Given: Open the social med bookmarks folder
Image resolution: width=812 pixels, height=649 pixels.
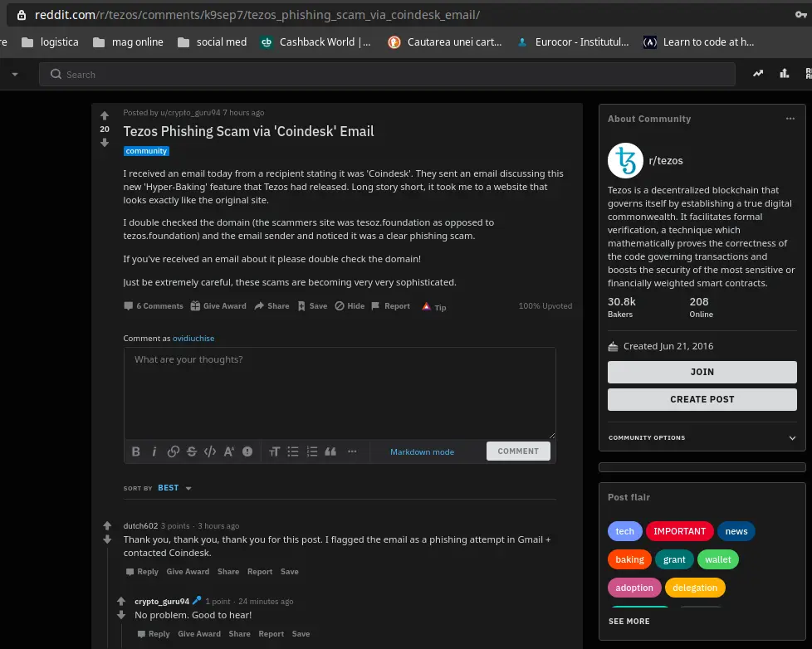Looking at the screenshot, I should click(212, 42).
